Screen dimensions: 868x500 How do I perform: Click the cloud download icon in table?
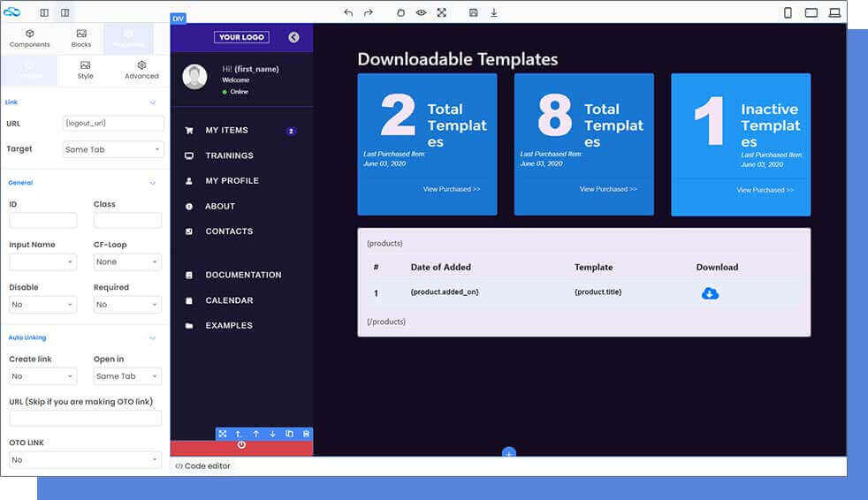pos(711,293)
